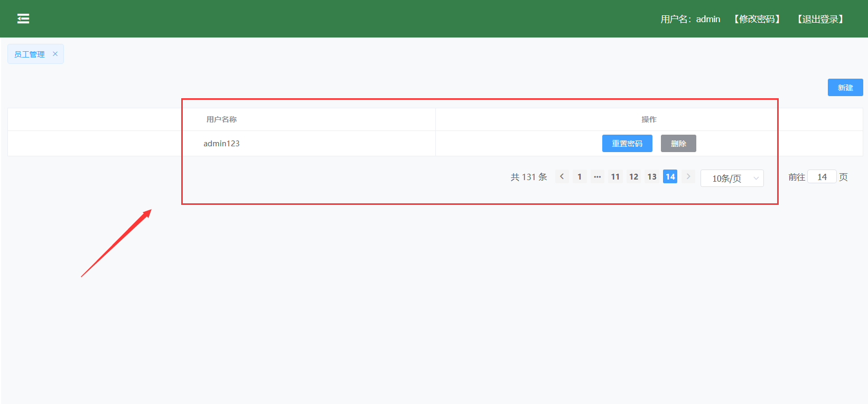The width and height of the screenshot is (868, 404).
Task: Delete the admin123 user
Action: (x=678, y=144)
